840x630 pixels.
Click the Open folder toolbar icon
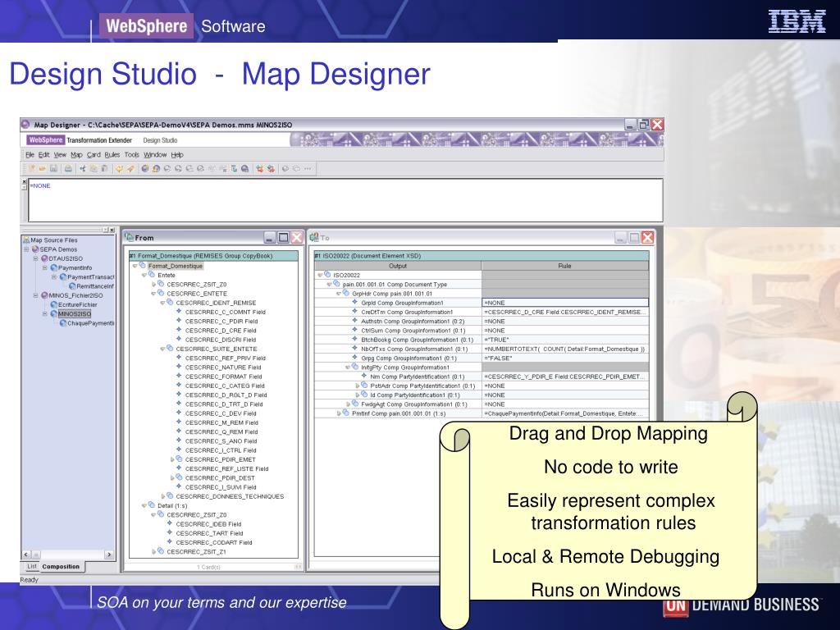coord(43,169)
